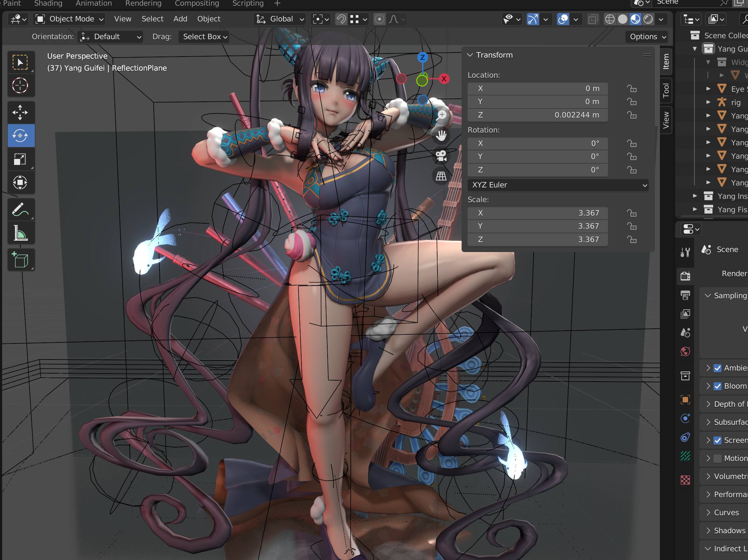The height and width of the screenshot is (560, 748).
Task: Open the Object Mode dropdown
Action: point(69,19)
